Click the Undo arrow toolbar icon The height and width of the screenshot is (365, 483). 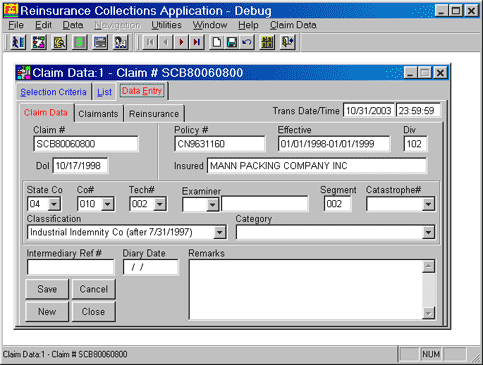(247, 42)
